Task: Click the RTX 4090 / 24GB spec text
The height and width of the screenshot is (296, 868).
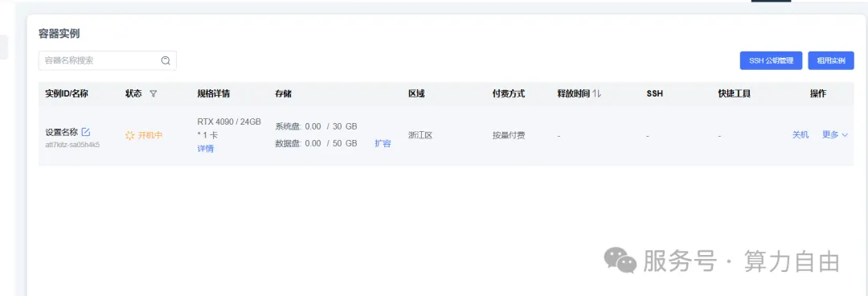Action: pos(229,122)
